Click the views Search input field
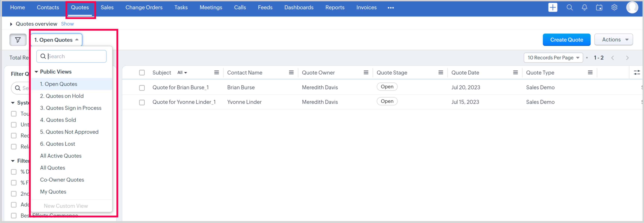 (x=75, y=56)
